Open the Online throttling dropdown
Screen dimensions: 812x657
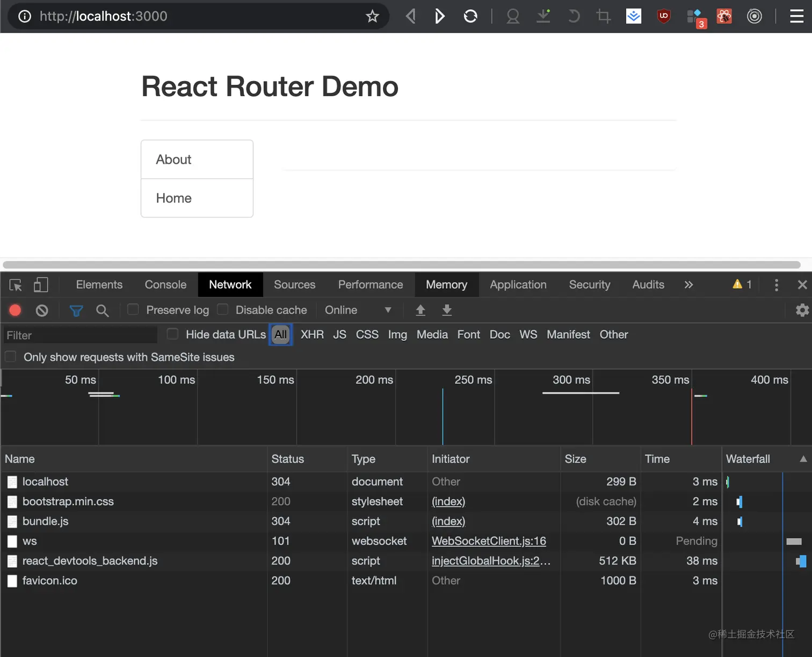tap(358, 310)
